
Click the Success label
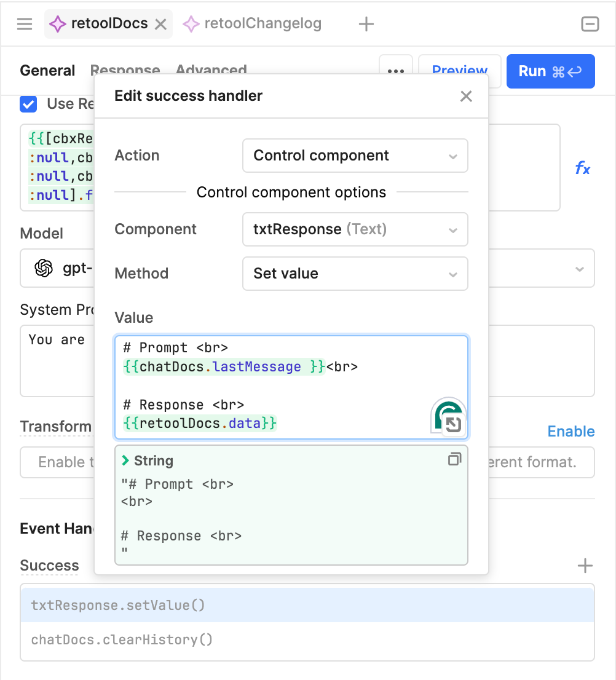pyautogui.click(x=49, y=566)
